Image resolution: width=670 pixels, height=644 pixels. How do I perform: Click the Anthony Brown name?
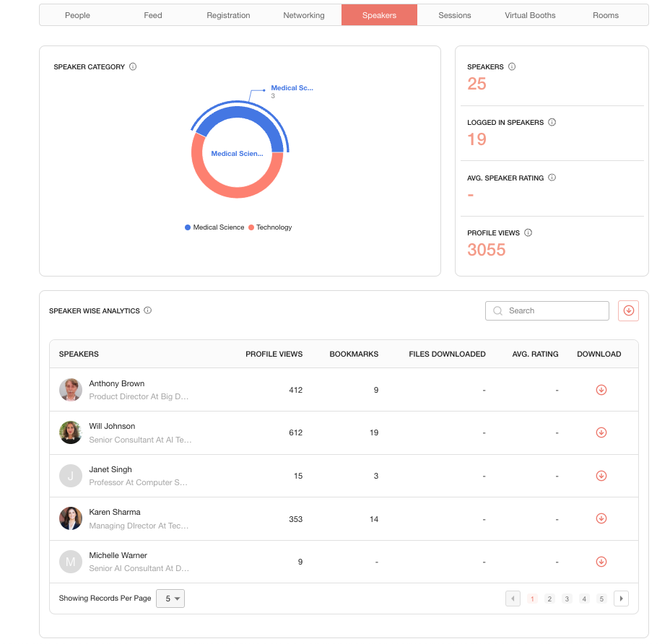click(x=117, y=383)
